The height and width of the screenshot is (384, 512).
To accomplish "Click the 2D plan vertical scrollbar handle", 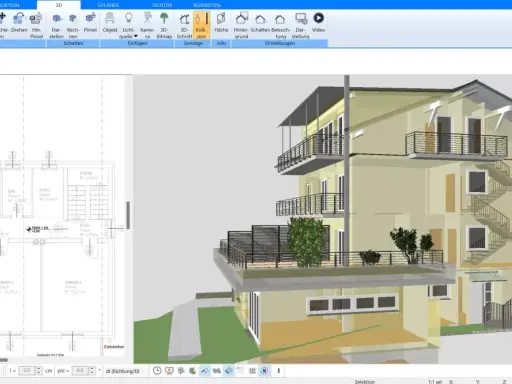I will tap(128, 215).
